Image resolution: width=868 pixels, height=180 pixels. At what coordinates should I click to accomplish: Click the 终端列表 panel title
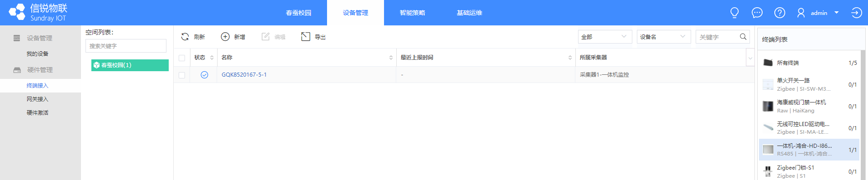(x=775, y=39)
